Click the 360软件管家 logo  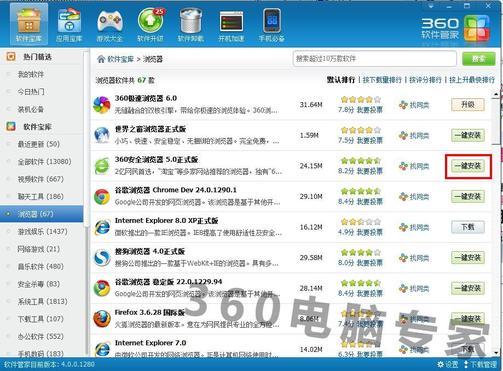(455, 28)
